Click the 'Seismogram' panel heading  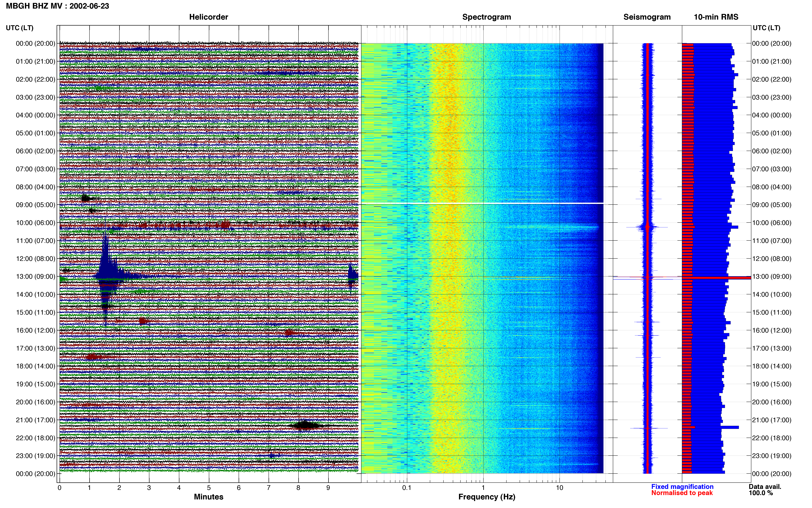647,17
